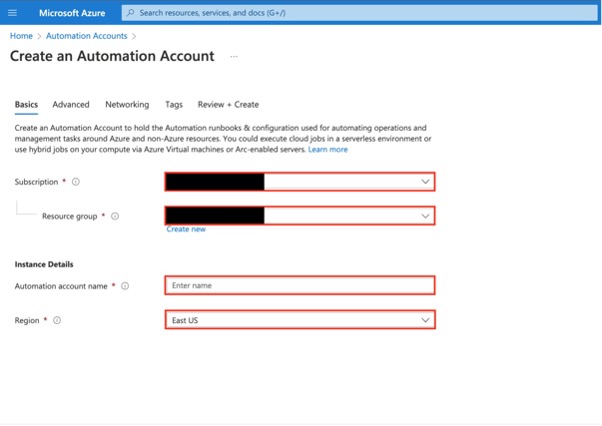Switch to the Networking tab
Viewport: 602px width, 426px height.
click(127, 104)
